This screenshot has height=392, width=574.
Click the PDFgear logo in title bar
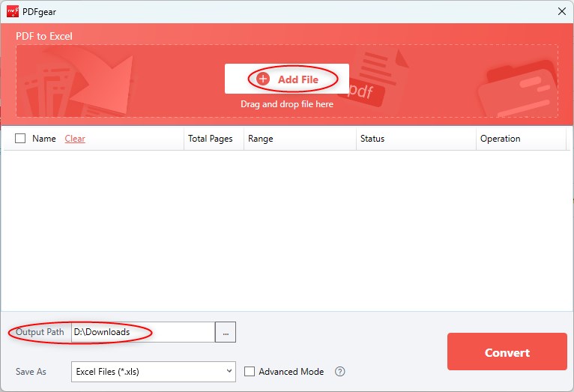13,11
